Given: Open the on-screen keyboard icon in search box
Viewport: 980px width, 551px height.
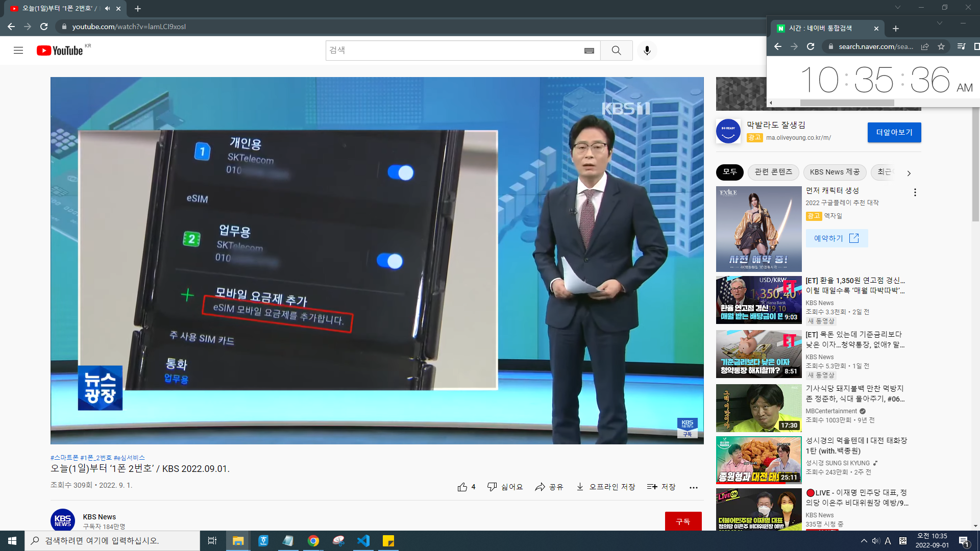Looking at the screenshot, I should (589, 51).
